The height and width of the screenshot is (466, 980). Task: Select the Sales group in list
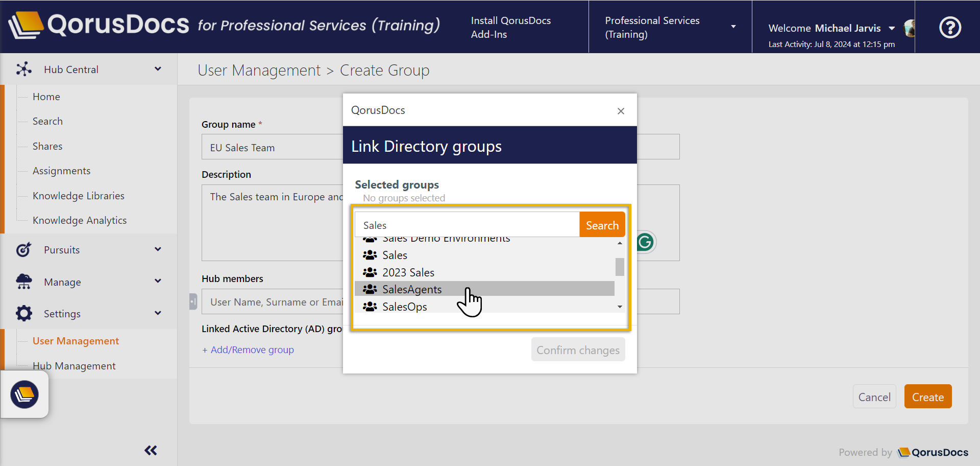(x=484, y=254)
